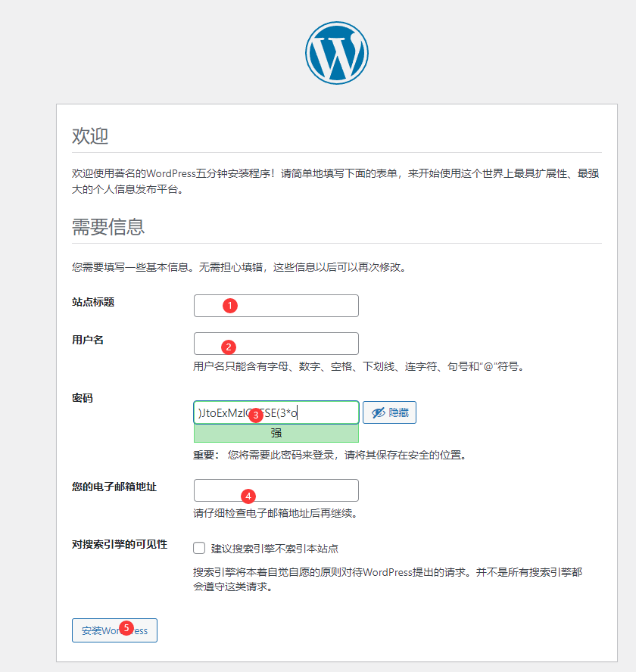Click the 建议搜索引擎不索引本站点 checkbox label text
This screenshot has width=636, height=672.
[275, 549]
